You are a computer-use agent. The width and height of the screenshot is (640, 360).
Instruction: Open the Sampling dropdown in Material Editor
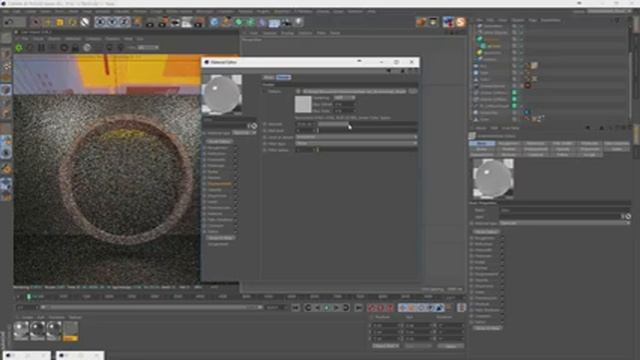click(x=344, y=98)
